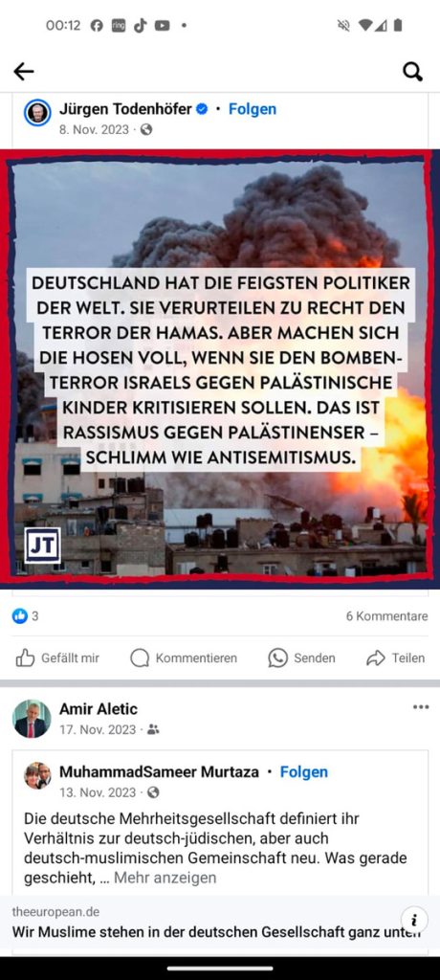Screen dimensions: 440x980
Task: Expand text with Mehr anzeigen
Action: (x=165, y=878)
